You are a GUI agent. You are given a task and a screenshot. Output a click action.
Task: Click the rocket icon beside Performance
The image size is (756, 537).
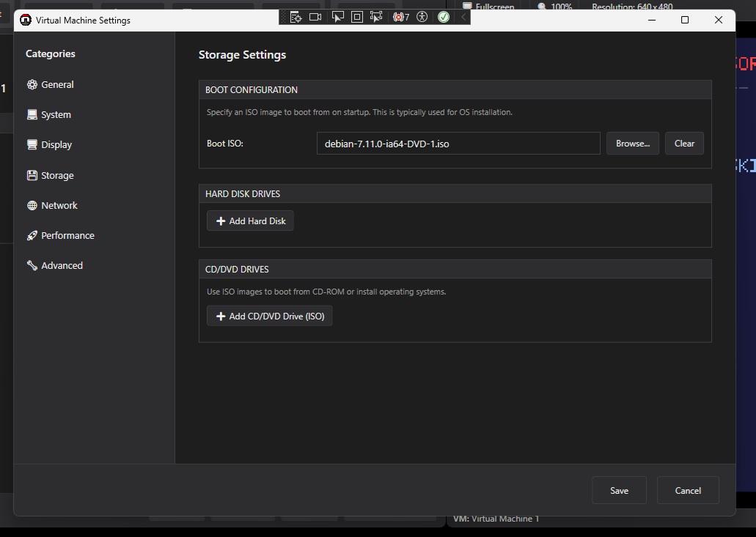tap(32, 235)
